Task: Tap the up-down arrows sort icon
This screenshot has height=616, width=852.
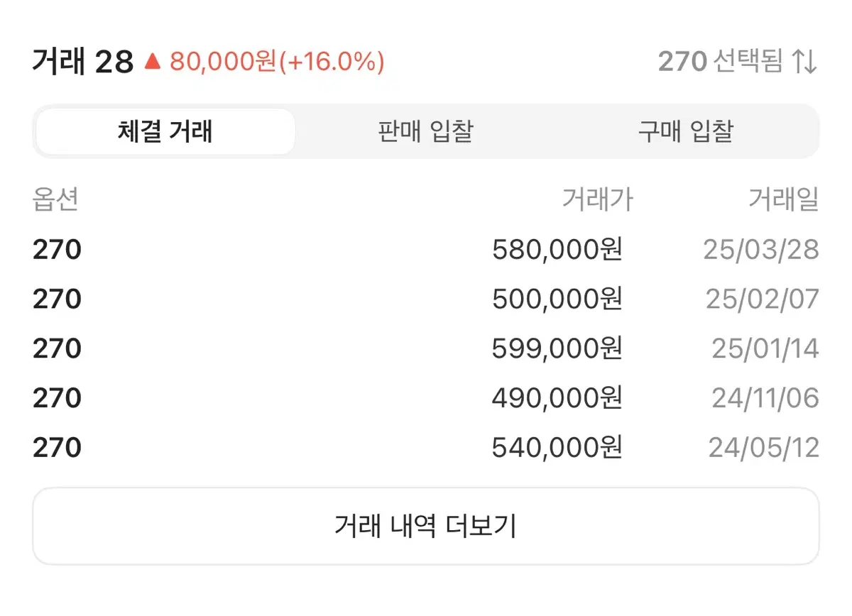Action: pyautogui.click(x=805, y=62)
